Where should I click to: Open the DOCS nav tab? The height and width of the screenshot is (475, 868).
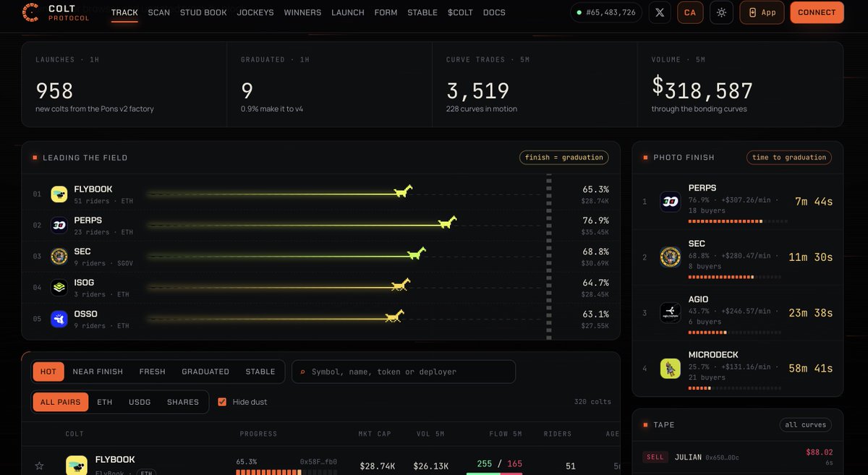click(x=495, y=12)
